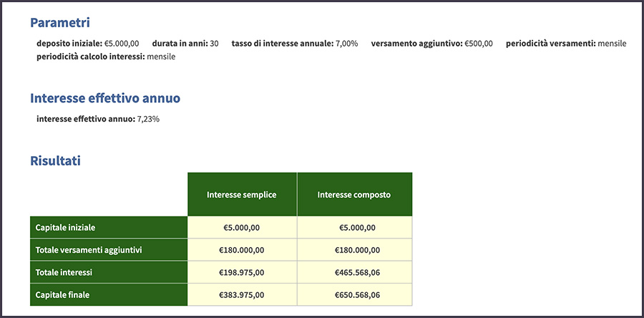Click the €465.568,06 compound interest cell

pyautogui.click(x=354, y=272)
